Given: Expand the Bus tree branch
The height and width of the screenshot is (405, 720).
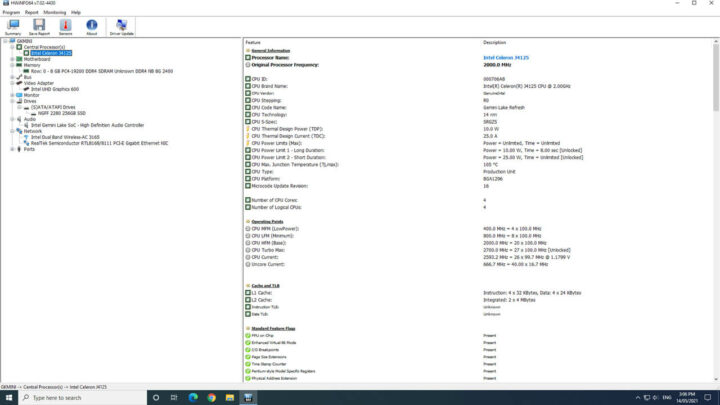Looking at the screenshot, I should (x=12, y=77).
